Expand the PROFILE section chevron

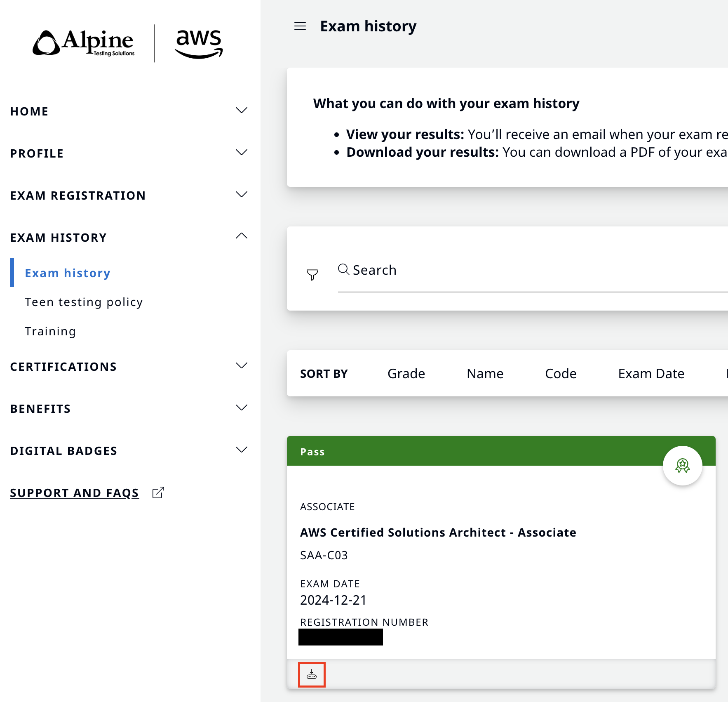(242, 152)
